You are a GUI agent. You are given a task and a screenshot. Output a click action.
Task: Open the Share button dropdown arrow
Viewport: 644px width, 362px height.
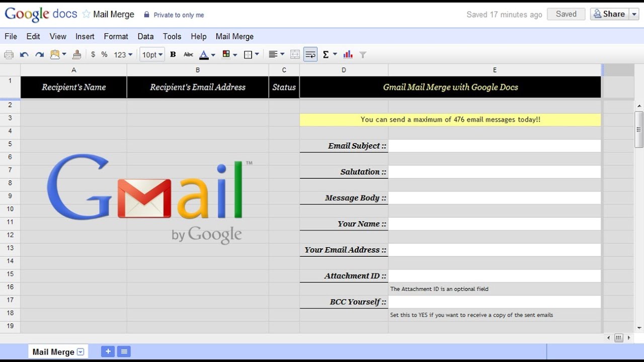633,14
